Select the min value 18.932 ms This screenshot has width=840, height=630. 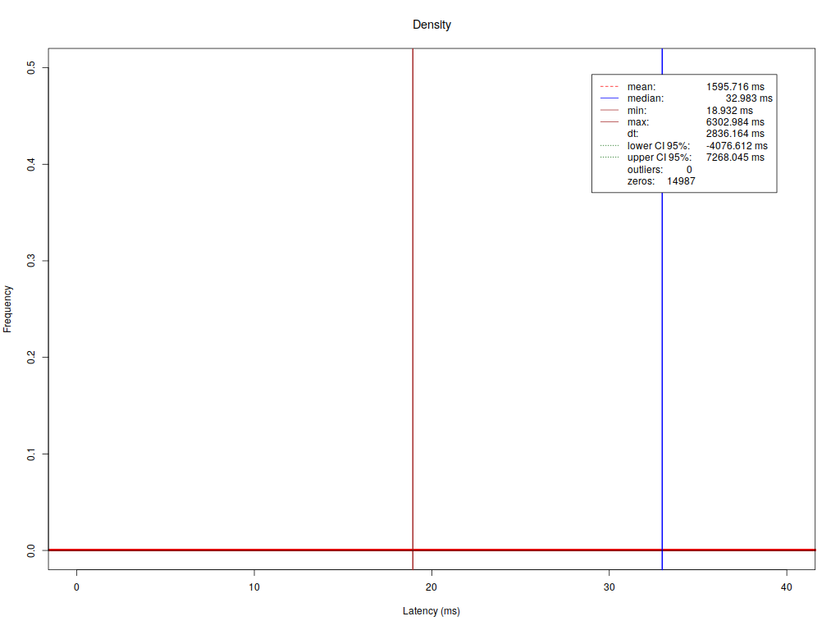click(x=729, y=111)
